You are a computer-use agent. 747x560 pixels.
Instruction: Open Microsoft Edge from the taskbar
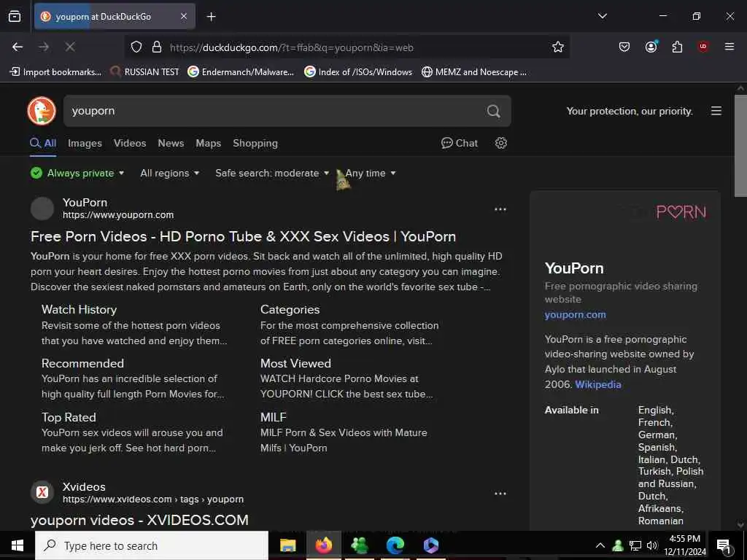395,545
